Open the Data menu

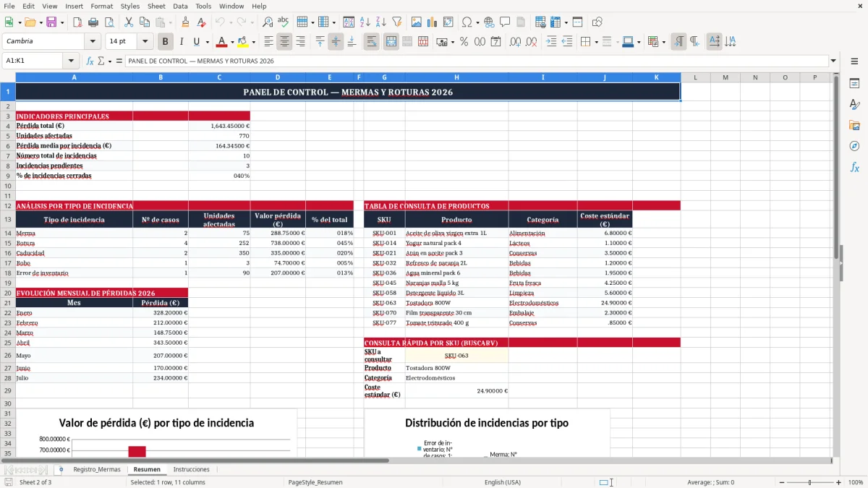[x=180, y=6]
